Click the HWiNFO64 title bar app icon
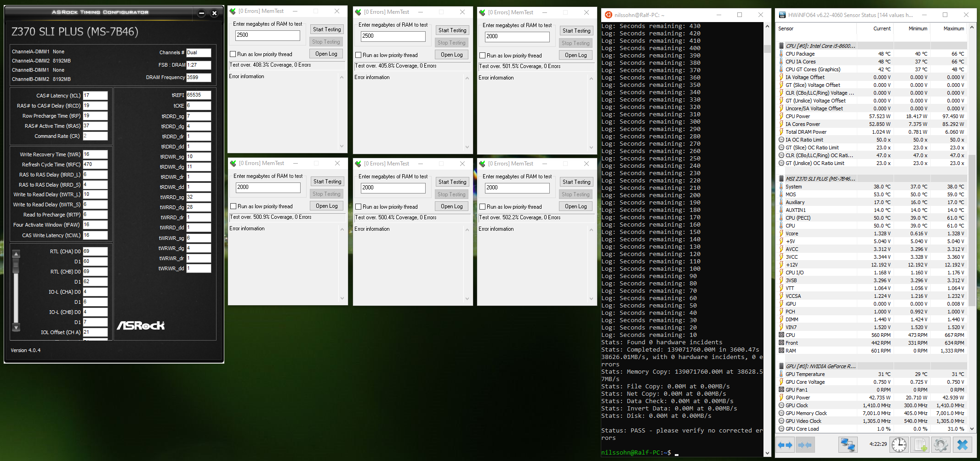 click(782, 15)
